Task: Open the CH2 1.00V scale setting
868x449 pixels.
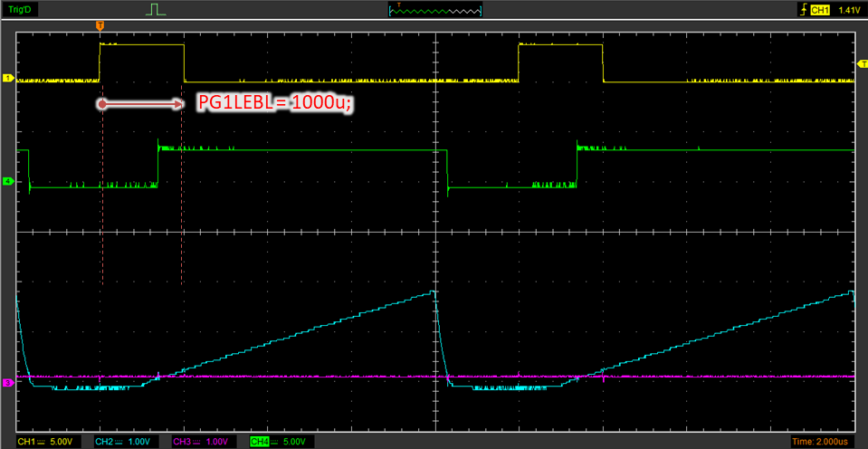Action: [139, 441]
